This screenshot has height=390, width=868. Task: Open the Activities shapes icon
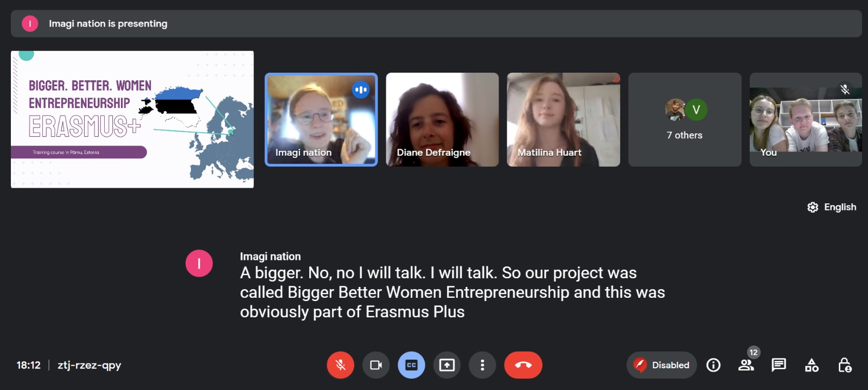[x=812, y=365]
